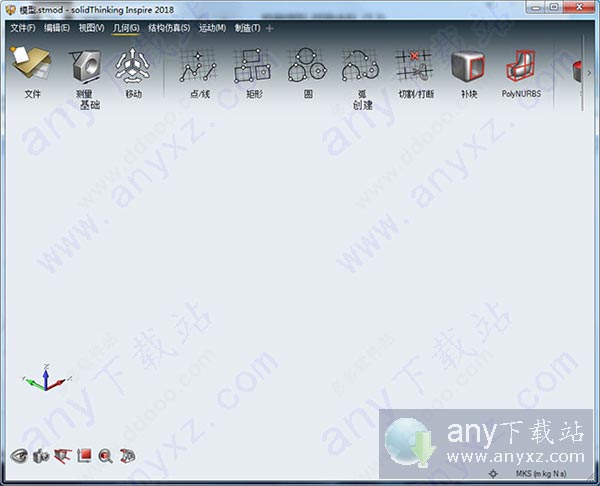The width and height of the screenshot is (600, 486).
Task: Open the PolyNURBS tool
Action: pyautogui.click(x=521, y=65)
